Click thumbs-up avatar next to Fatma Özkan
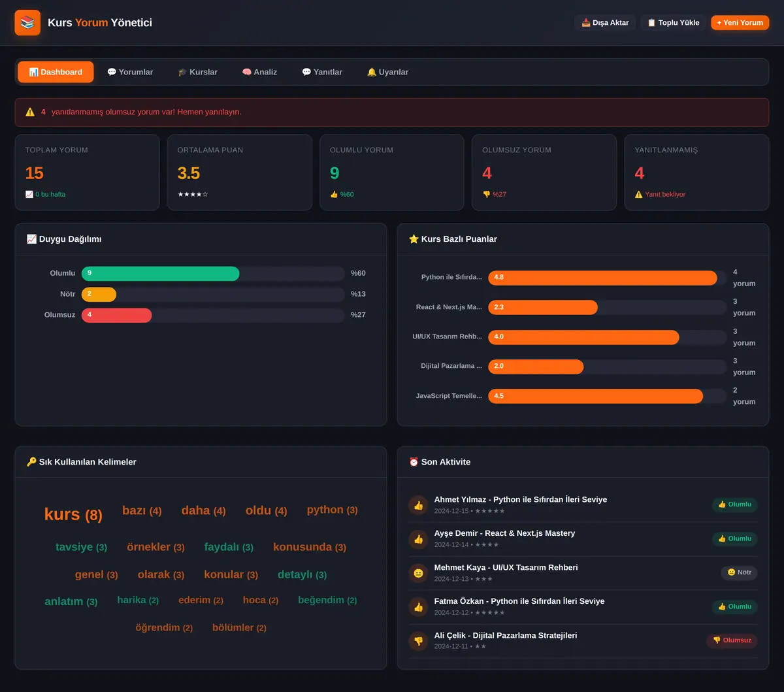The height and width of the screenshot is (692, 784). point(418,606)
